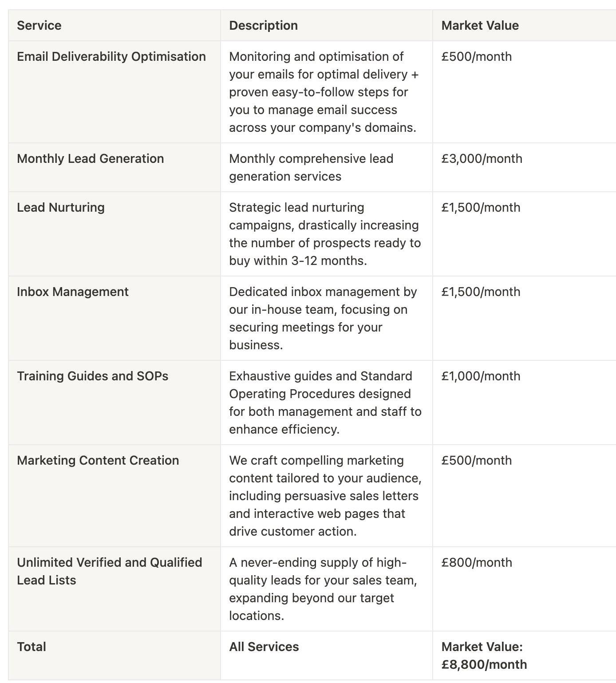Select the £800/month market value cell
Image resolution: width=616 pixels, height=683 pixels.
[x=525, y=589]
